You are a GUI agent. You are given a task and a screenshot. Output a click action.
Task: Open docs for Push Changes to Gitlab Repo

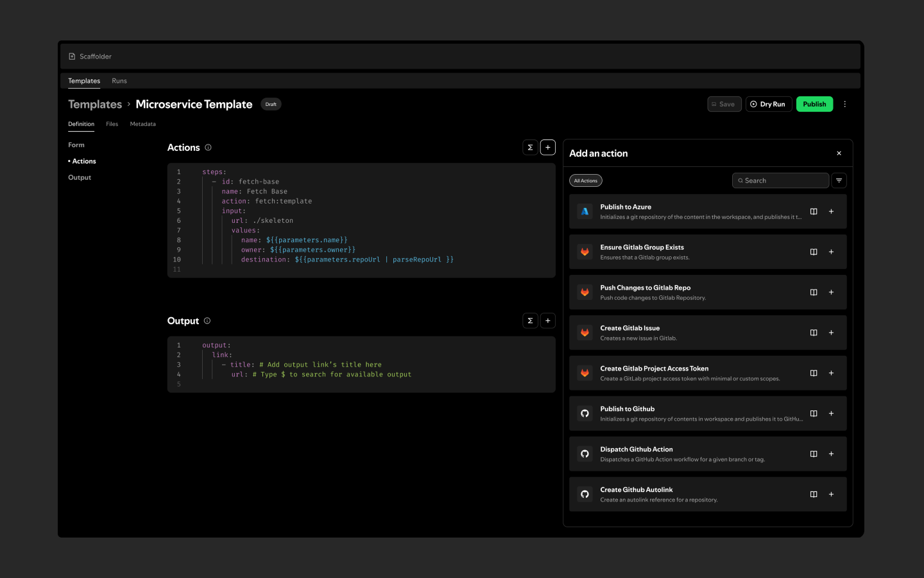click(814, 292)
